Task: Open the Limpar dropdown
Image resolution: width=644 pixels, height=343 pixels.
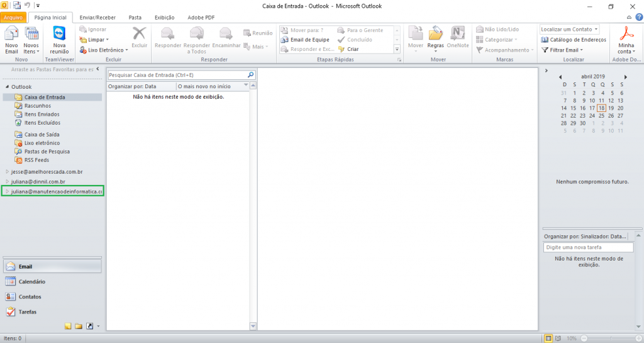Action: 94,40
